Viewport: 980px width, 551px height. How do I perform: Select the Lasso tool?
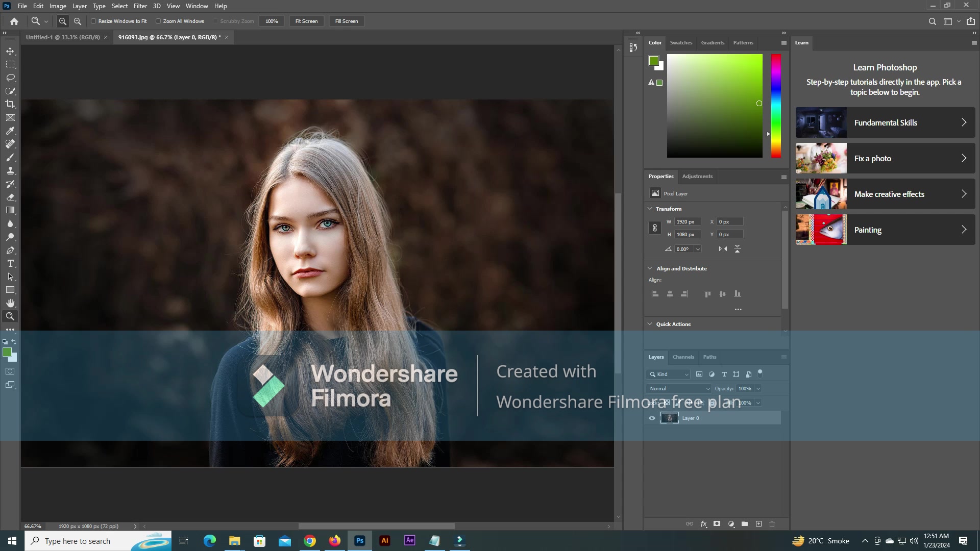[x=10, y=78]
